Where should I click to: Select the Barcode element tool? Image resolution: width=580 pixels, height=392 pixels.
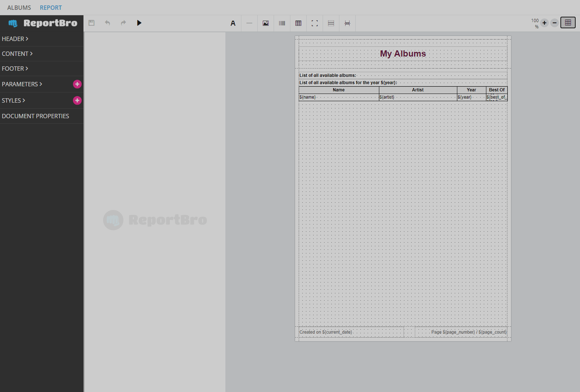(x=282, y=23)
